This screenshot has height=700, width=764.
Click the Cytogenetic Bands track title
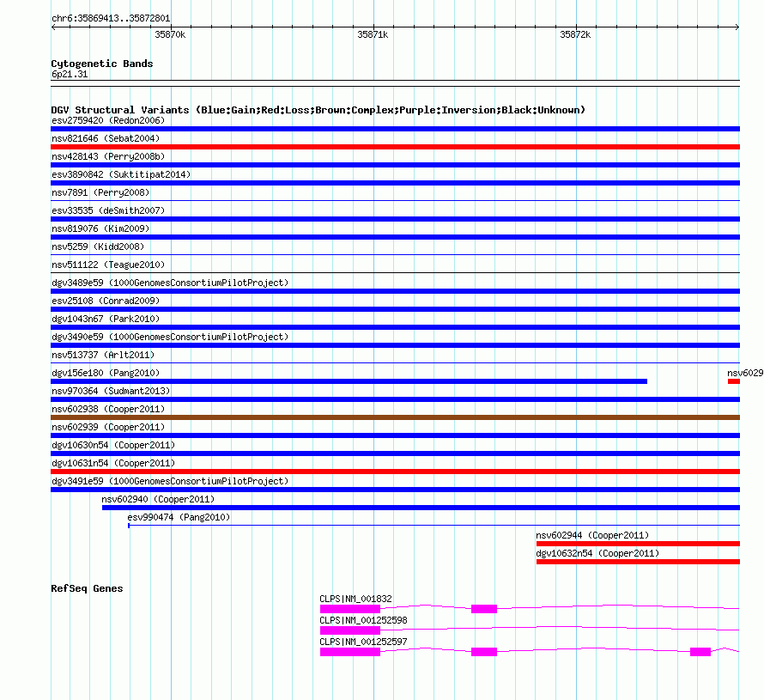[102, 64]
